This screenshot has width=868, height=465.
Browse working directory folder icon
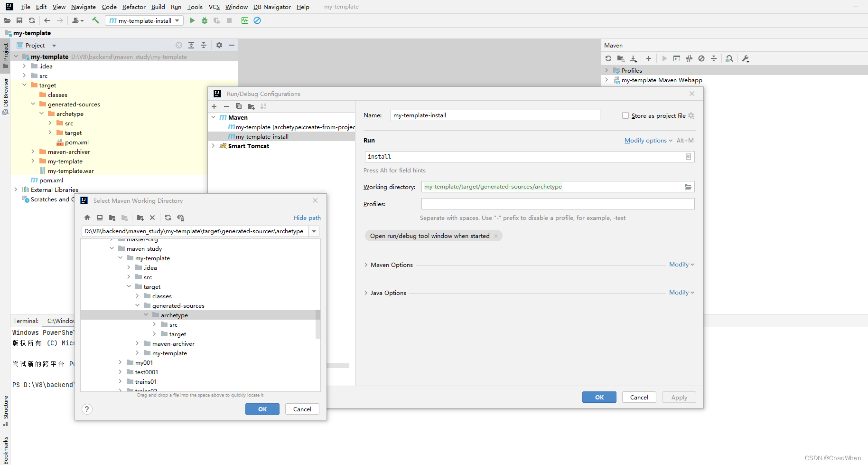coord(688,187)
